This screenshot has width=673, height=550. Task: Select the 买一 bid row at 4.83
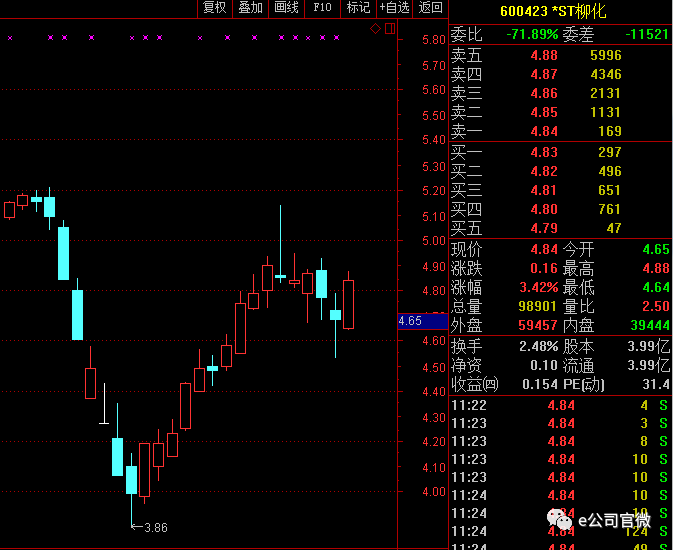point(560,152)
